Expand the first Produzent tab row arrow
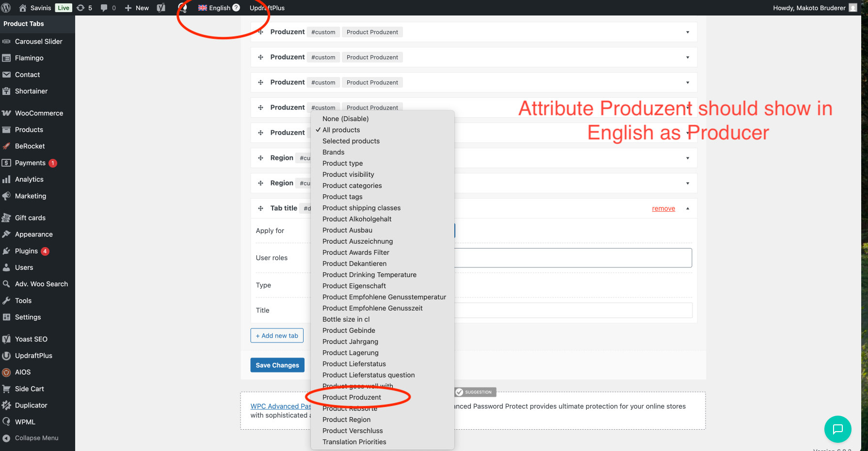 tap(687, 32)
